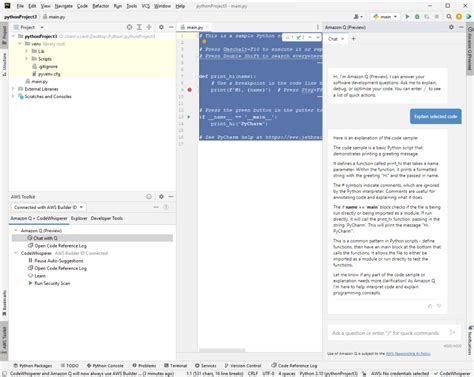Screen dimensions: 474x377
Task: Switch to Developer Tools tab
Action: [x=107, y=218]
